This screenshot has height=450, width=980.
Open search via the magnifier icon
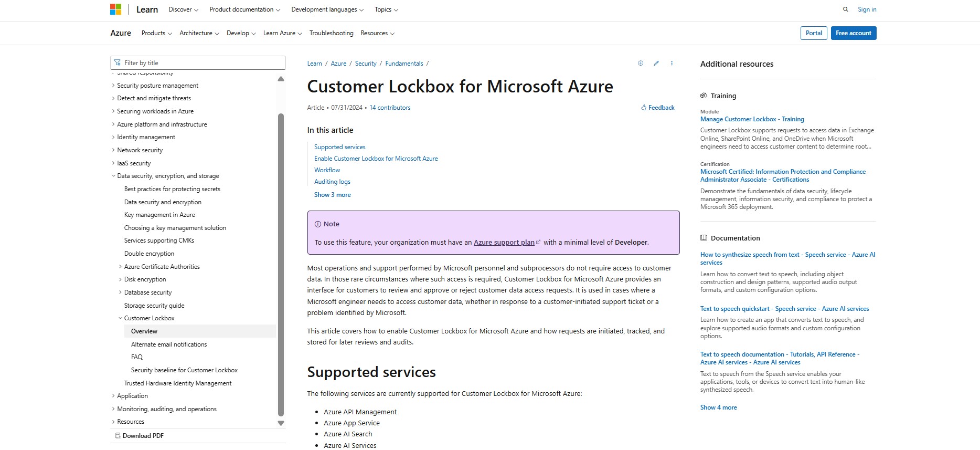pos(845,9)
